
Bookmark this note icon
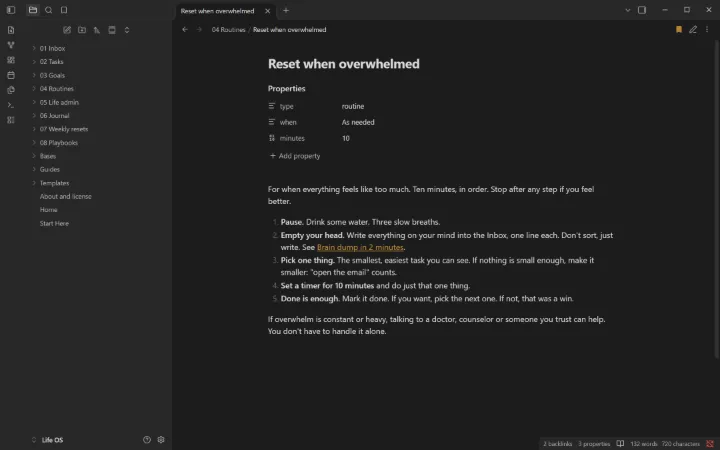point(679,29)
